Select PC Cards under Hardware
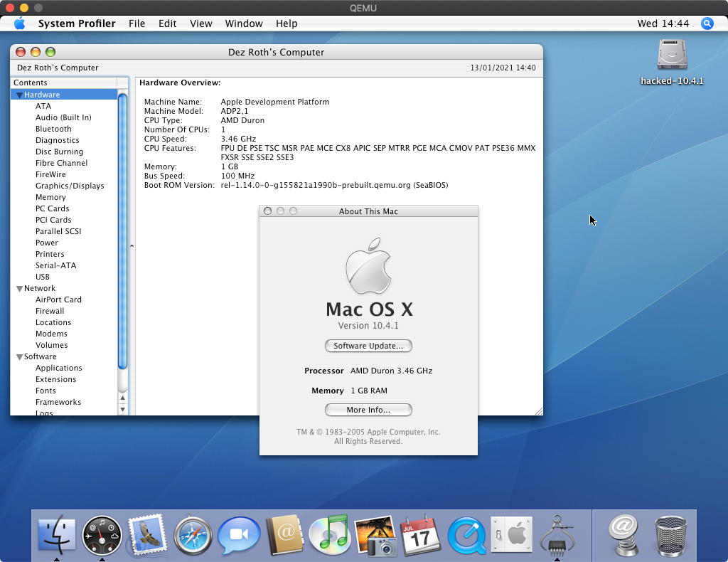The width and height of the screenshot is (728, 562). (x=53, y=208)
